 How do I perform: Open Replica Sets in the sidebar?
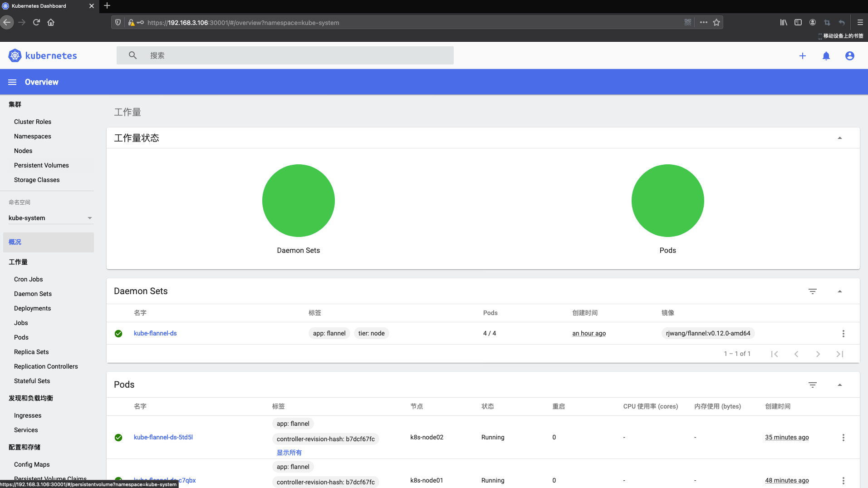[31, 352]
